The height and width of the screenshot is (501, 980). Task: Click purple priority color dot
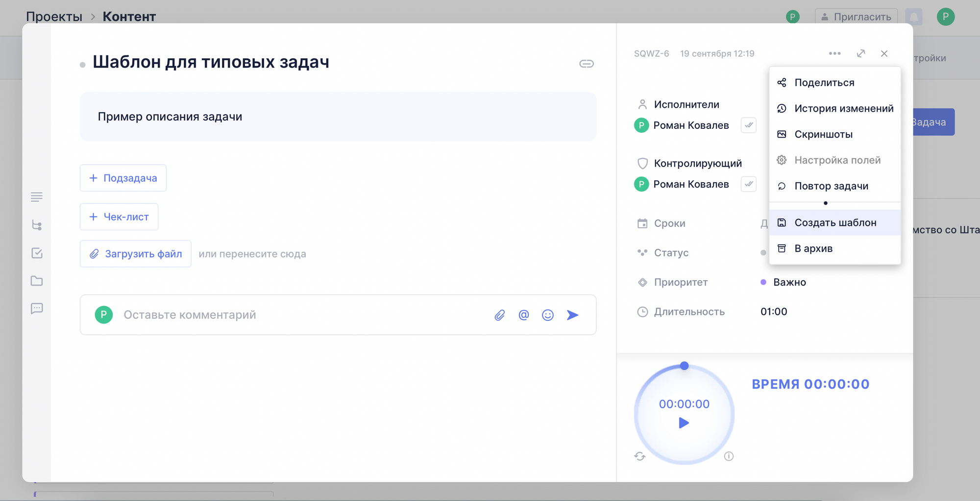[x=763, y=282]
